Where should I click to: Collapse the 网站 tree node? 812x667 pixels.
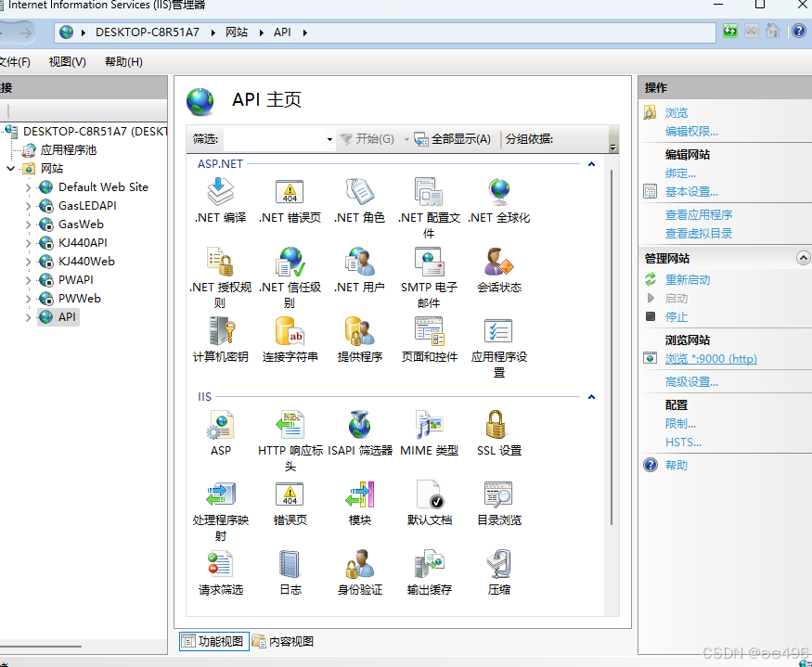tap(10, 168)
